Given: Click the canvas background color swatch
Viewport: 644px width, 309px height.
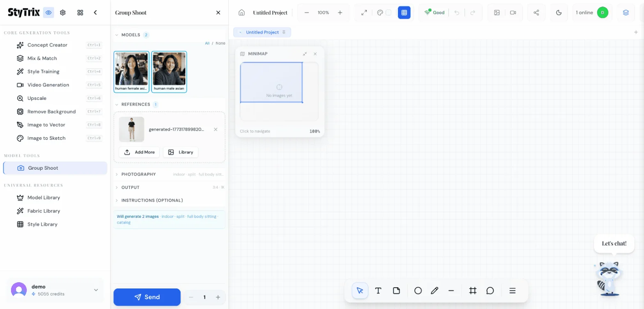Looking at the screenshot, I should (x=388, y=13).
